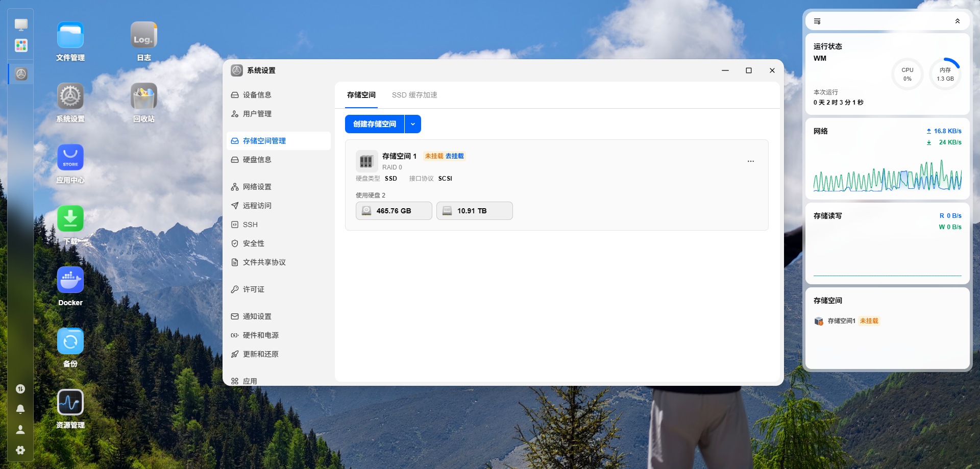Open notifications bell in dock
The image size is (980, 469).
[20, 409]
